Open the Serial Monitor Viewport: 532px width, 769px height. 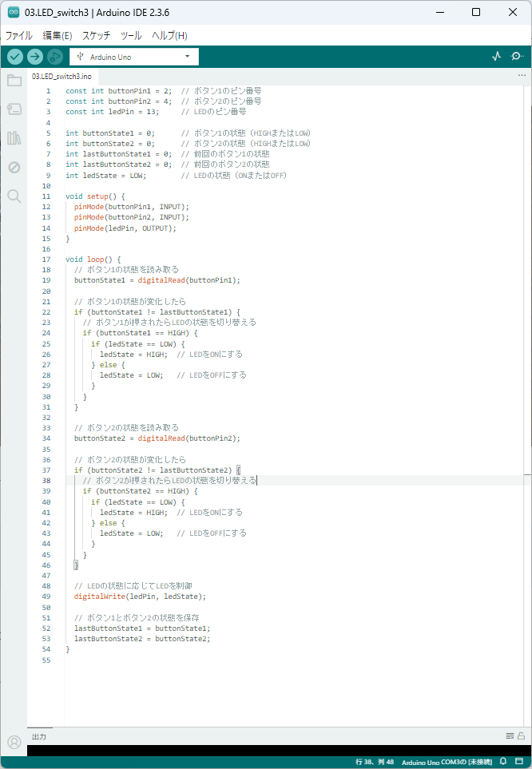pyautogui.click(x=517, y=57)
